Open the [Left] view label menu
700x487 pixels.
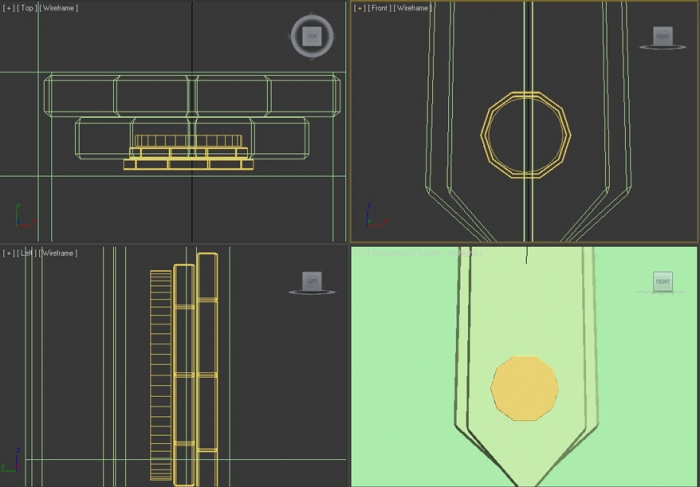point(26,253)
